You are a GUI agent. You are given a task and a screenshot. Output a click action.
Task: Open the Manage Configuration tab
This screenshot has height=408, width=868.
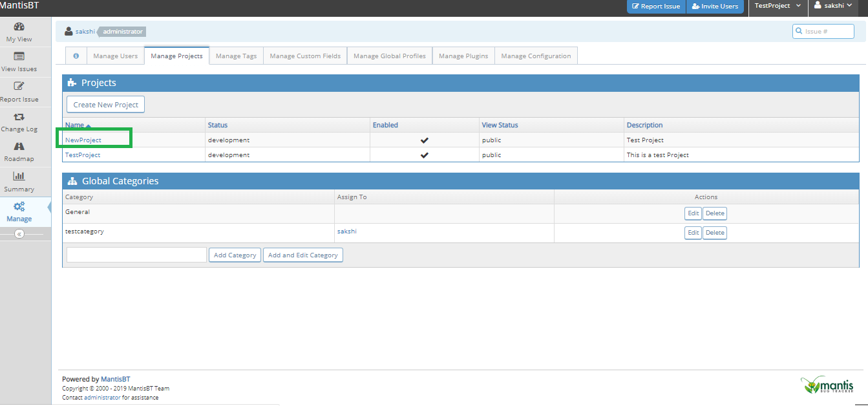click(x=536, y=56)
